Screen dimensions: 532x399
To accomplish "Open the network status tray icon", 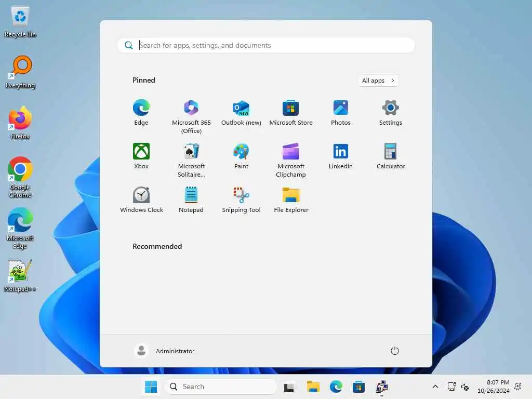I will [451, 387].
